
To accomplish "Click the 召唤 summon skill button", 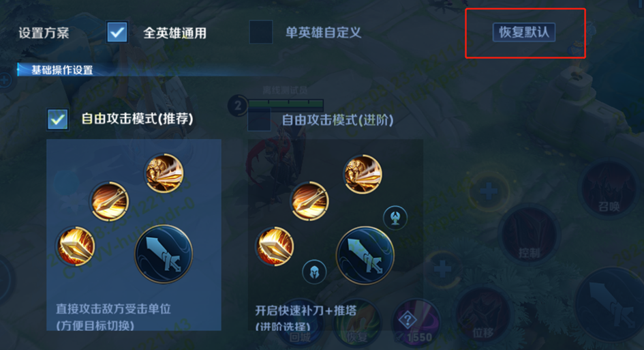I will [609, 190].
